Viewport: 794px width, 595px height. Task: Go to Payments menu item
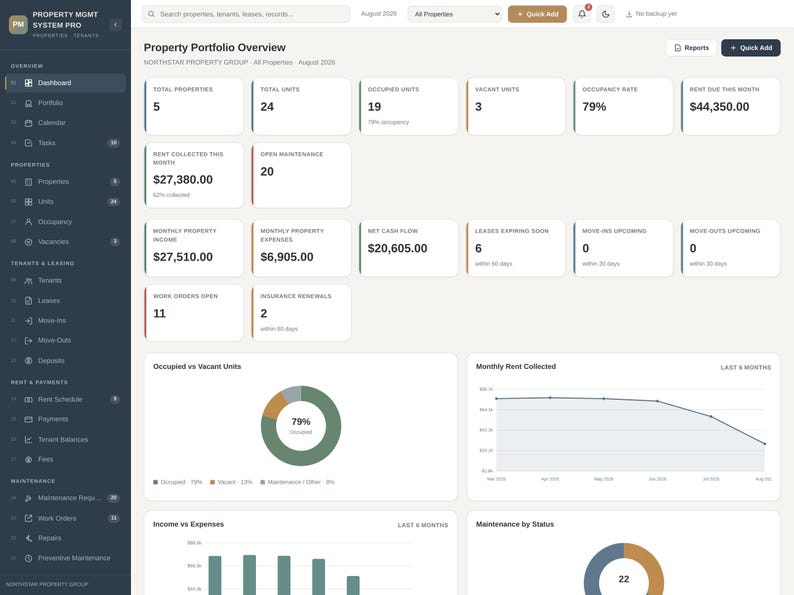point(65,419)
